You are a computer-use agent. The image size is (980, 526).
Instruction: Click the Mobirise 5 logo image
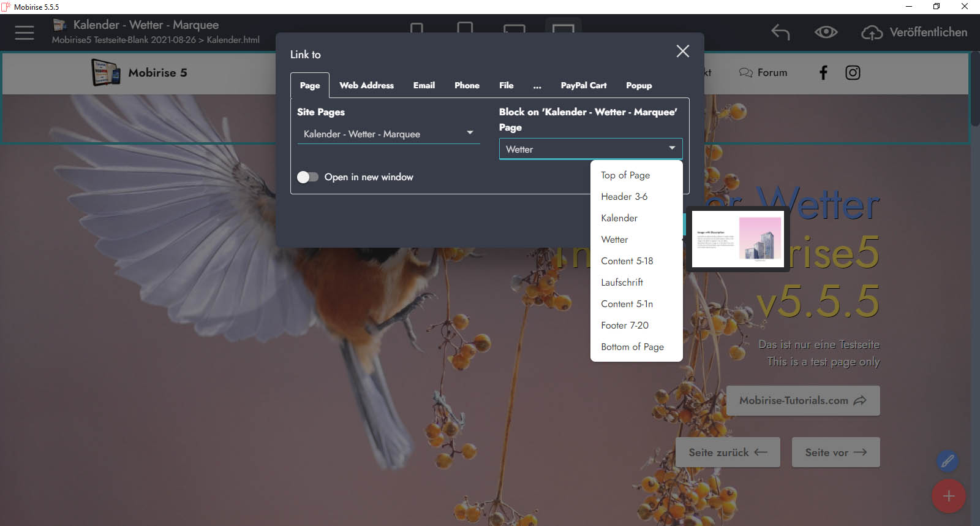[x=106, y=72]
